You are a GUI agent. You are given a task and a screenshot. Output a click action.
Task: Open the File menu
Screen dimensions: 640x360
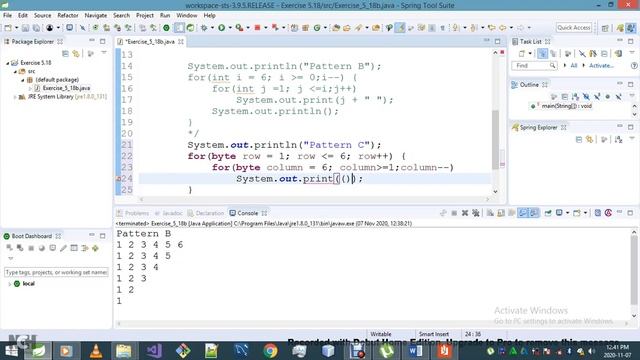(7, 16)
